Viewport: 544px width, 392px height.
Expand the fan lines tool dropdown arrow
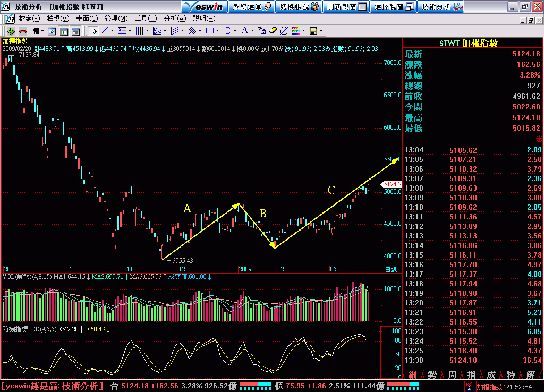click(x=165, y=31)
